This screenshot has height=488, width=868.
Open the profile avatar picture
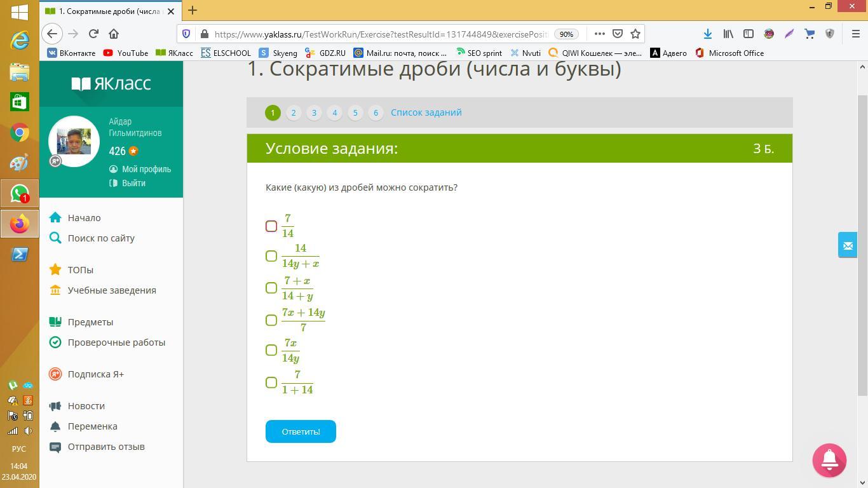74,141
